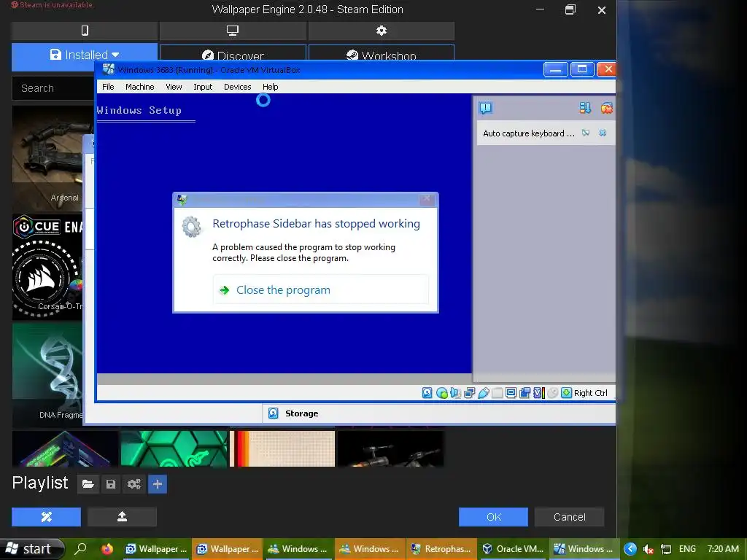Maximize the Wallpaper Engine window
Viewport: 747px width, 560px height.
tap(570, 9)
